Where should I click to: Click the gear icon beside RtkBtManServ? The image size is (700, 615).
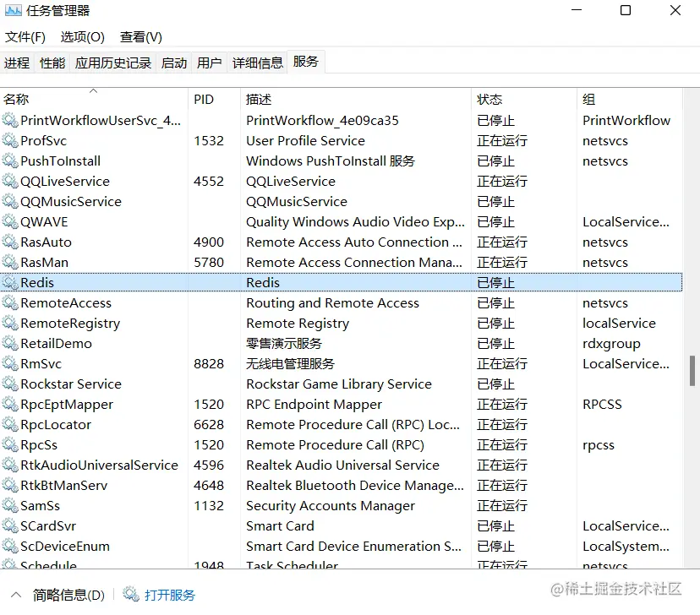click(10, 485)
